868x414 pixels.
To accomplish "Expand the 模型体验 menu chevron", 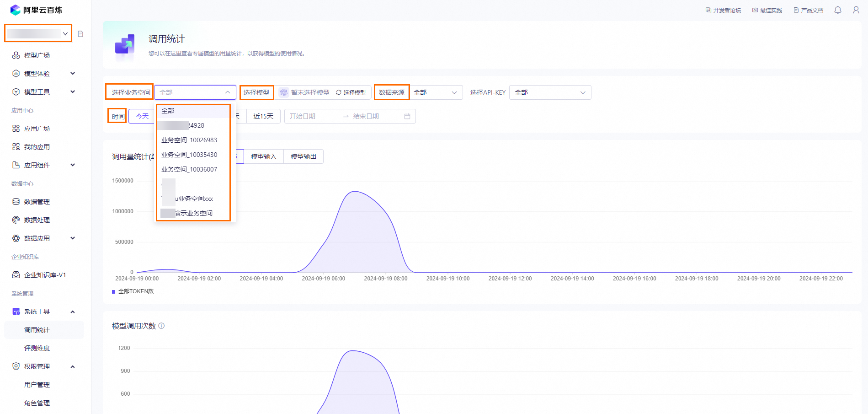I will pos(73,74).
